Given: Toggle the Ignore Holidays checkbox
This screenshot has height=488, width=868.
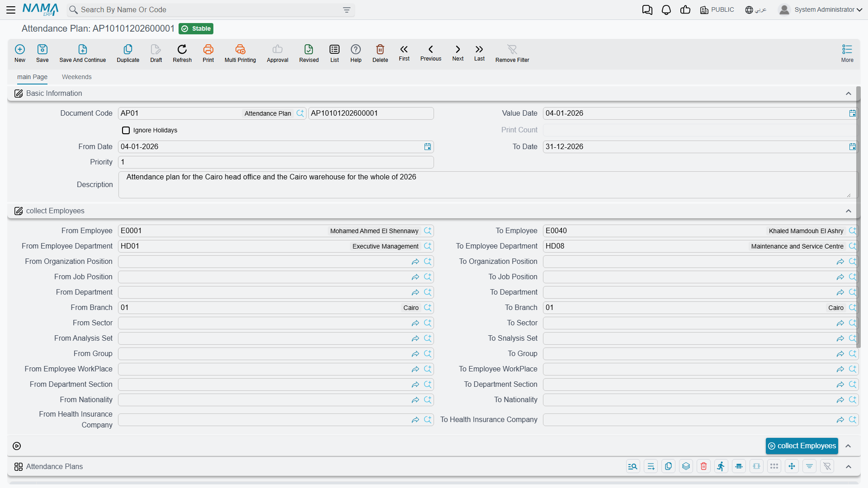Looking at the screenshot, I should 126,130.
